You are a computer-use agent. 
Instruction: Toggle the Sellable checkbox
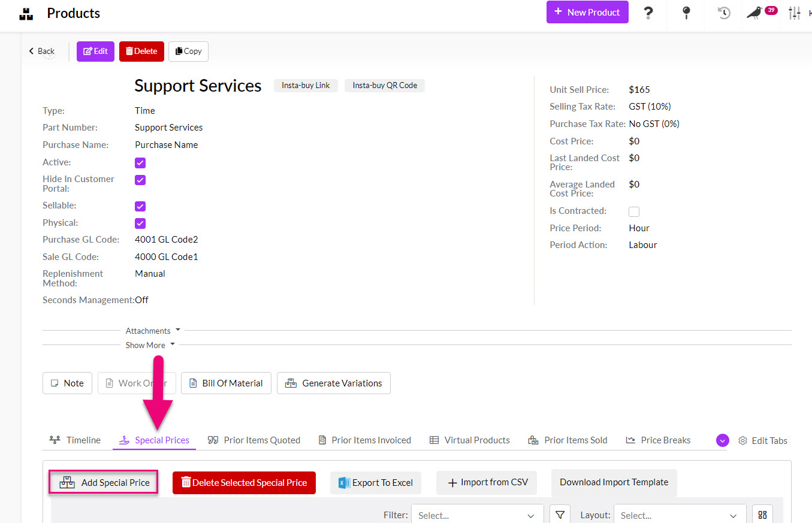[140, 206]
